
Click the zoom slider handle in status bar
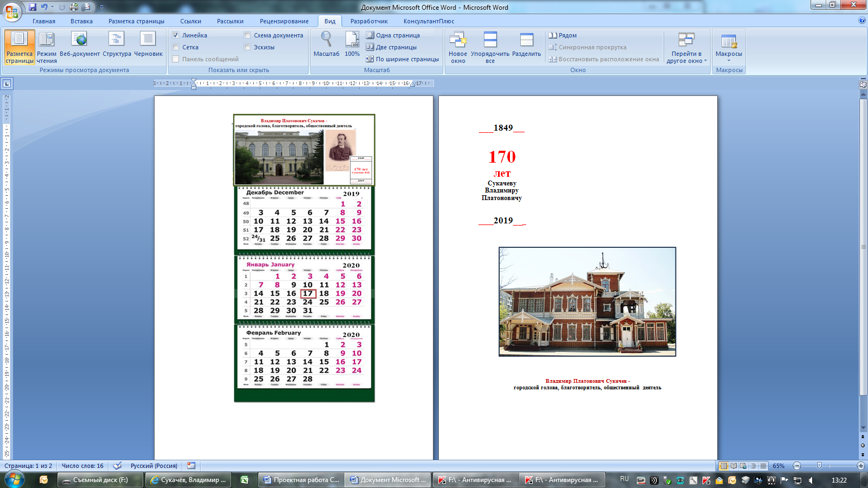(x=819, y=466)
